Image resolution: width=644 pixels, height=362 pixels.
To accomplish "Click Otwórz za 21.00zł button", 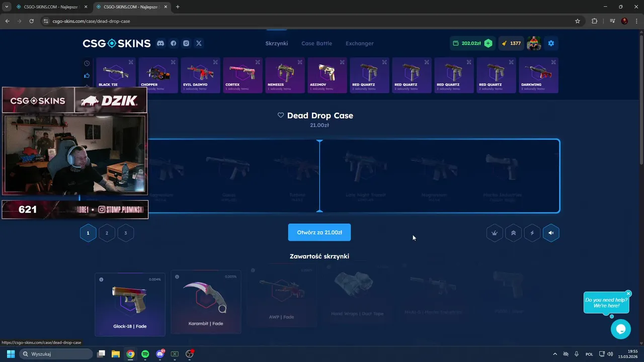I will click(319, 232).
